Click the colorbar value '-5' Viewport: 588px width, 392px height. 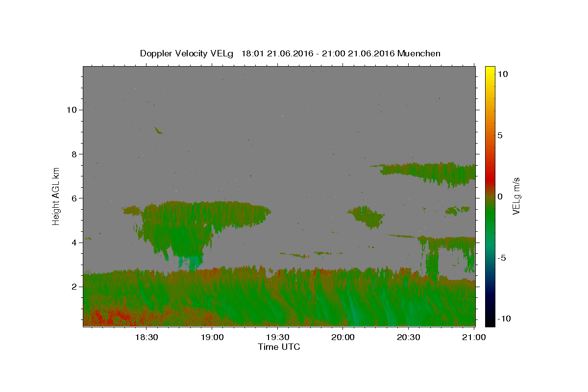point(501,258)
